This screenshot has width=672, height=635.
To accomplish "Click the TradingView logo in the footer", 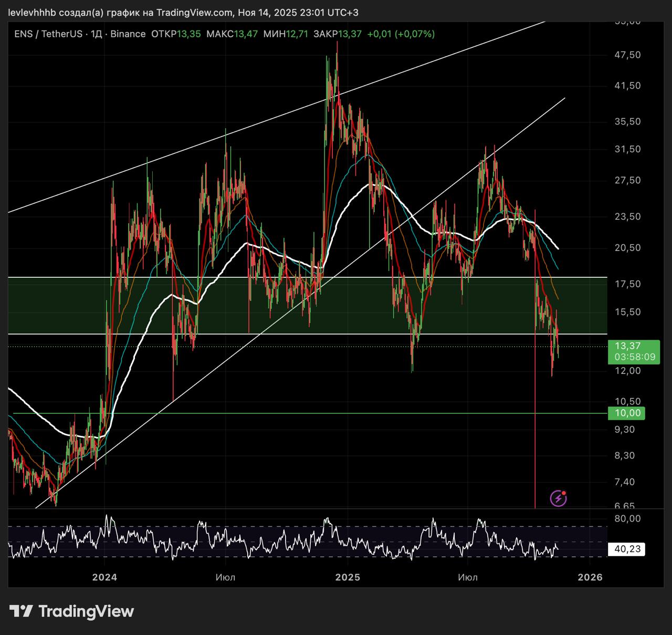I will [71, 611].
